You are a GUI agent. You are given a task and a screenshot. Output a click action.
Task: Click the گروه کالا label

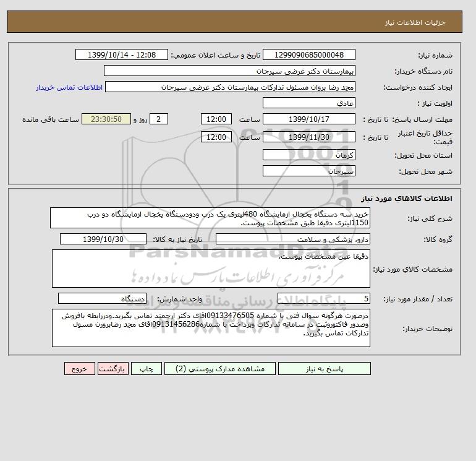tap(438, 239)
